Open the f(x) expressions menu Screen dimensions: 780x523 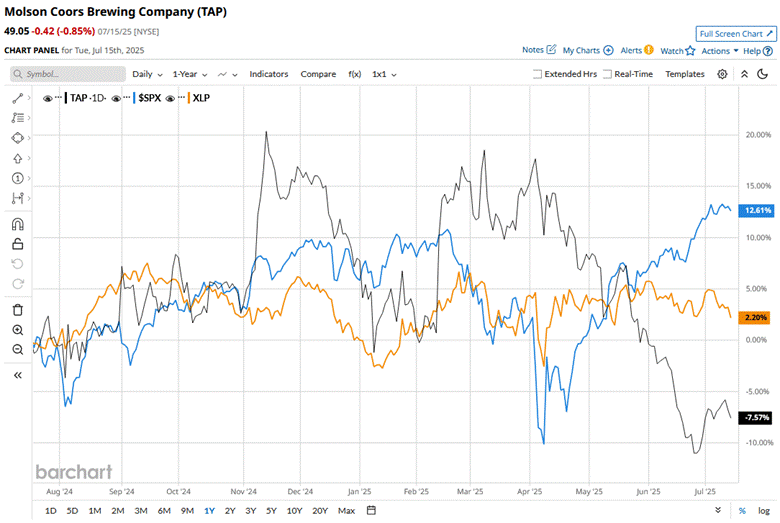355,74
